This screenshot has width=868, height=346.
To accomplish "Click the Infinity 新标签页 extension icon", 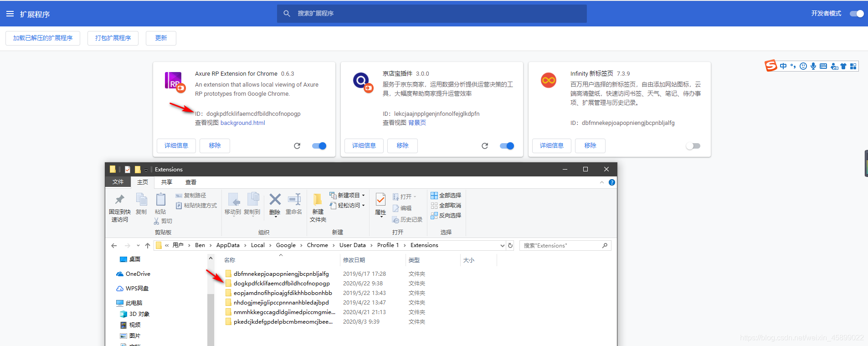I will 549,80.
